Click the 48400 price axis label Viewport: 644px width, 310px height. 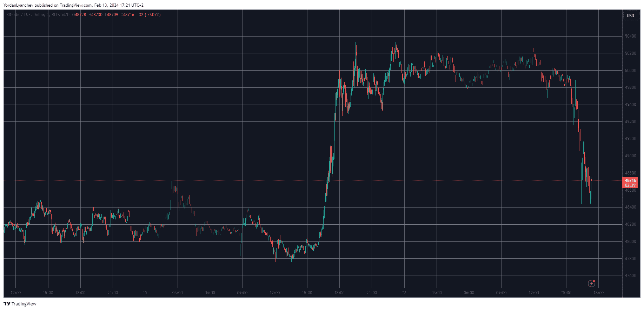[630, 207]
